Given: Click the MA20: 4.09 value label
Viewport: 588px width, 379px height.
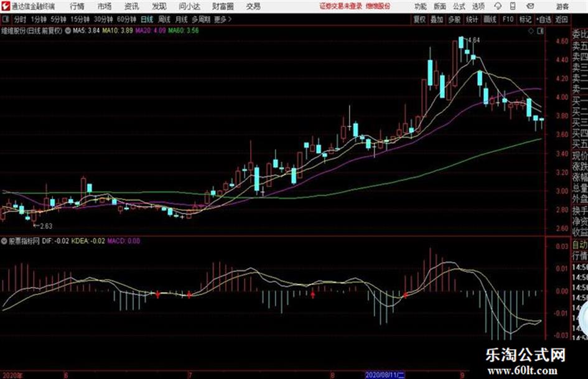Looking at the screenshot, I should [x=151, y=30].
